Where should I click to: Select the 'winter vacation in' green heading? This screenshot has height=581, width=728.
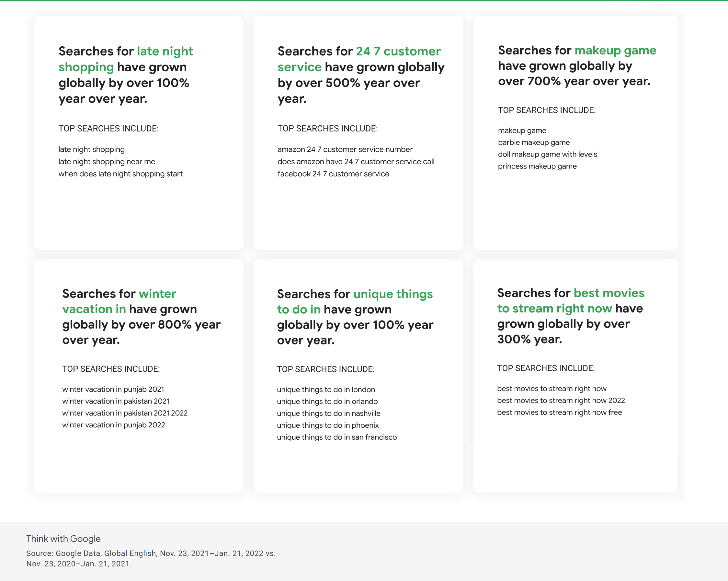[x=119, y=301]
